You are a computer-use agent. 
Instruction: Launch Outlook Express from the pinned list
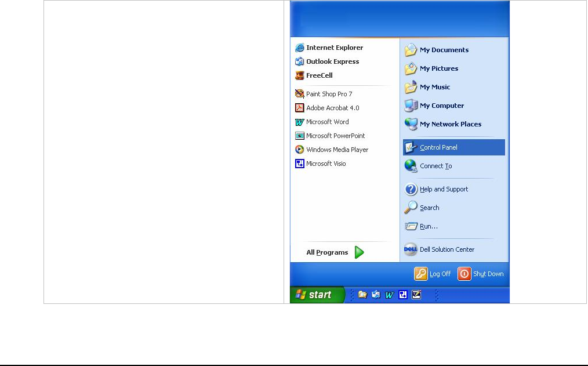327,61
